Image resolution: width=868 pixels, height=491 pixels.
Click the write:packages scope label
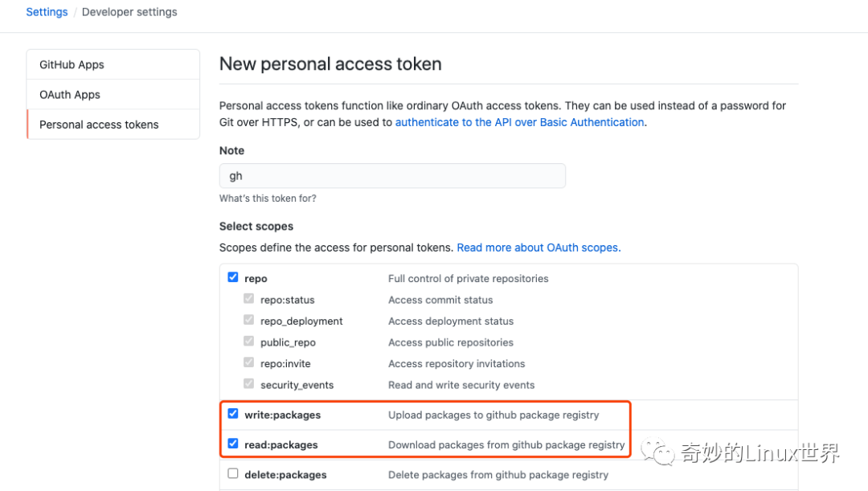coord(282,414)
